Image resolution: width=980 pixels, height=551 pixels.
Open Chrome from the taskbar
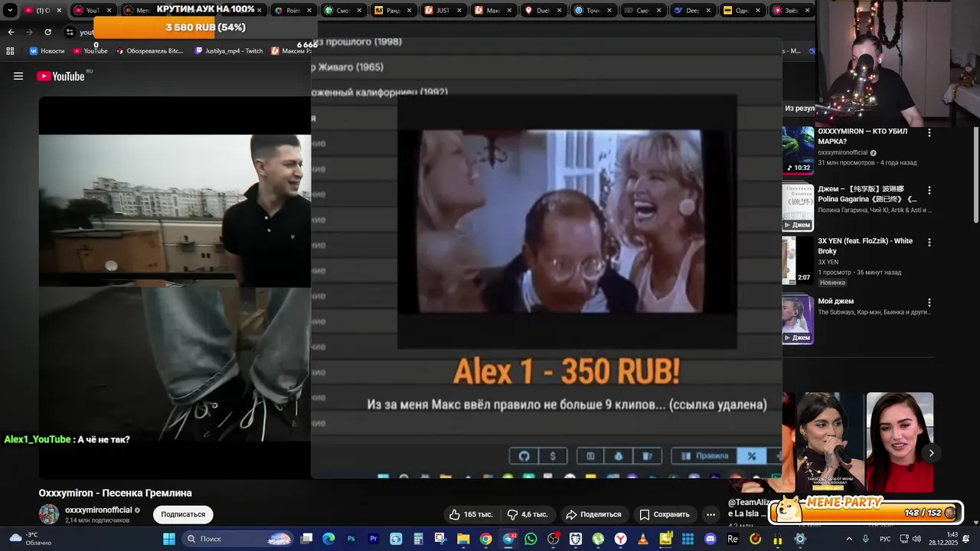485,539
